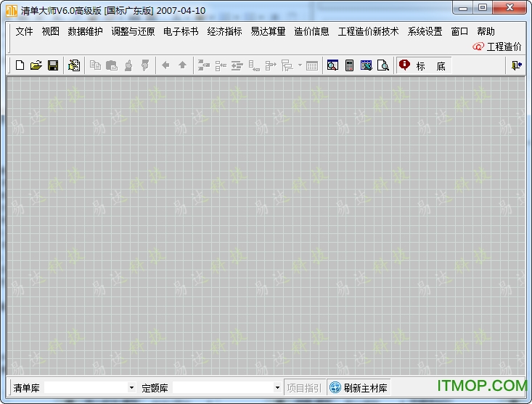Click the print preview magnifier page icon

(383, 65)
